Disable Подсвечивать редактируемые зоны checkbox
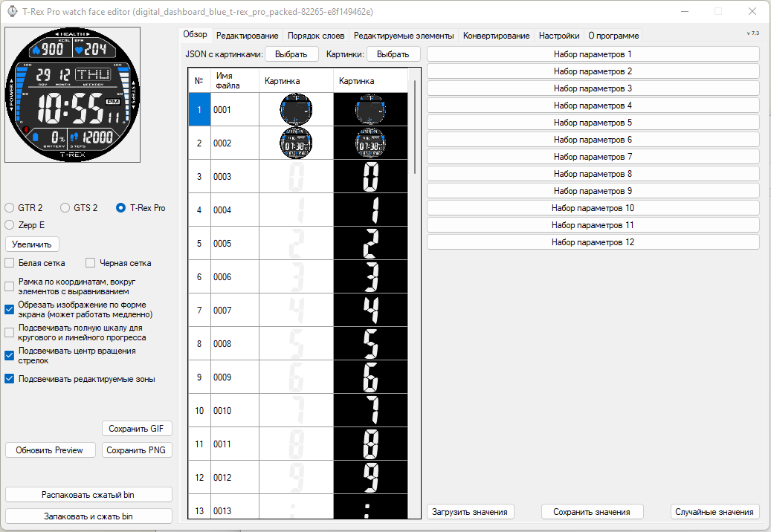The height and width of the screenshot is (532, 771). click(x=10, y=379)
